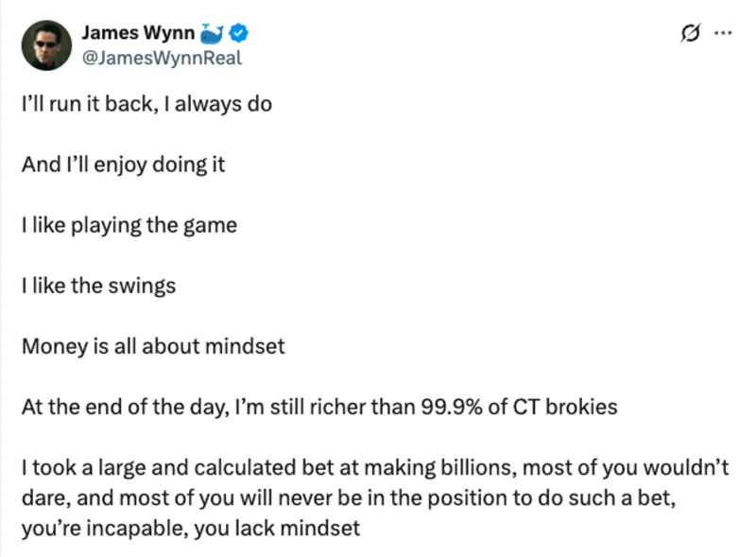This screenshot has height=557, width=756.
Task: Click the final line "you're incapable, you lack mindset"
Action: [191, 528]
